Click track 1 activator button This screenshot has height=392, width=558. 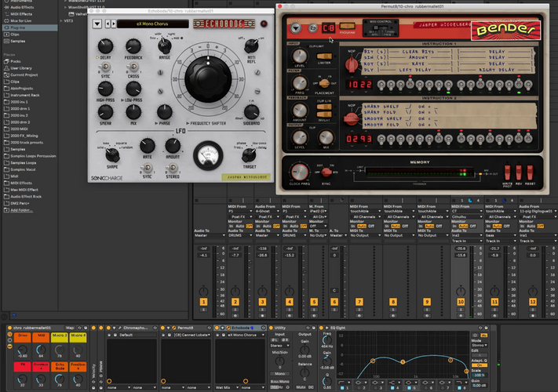coord(203,302)
